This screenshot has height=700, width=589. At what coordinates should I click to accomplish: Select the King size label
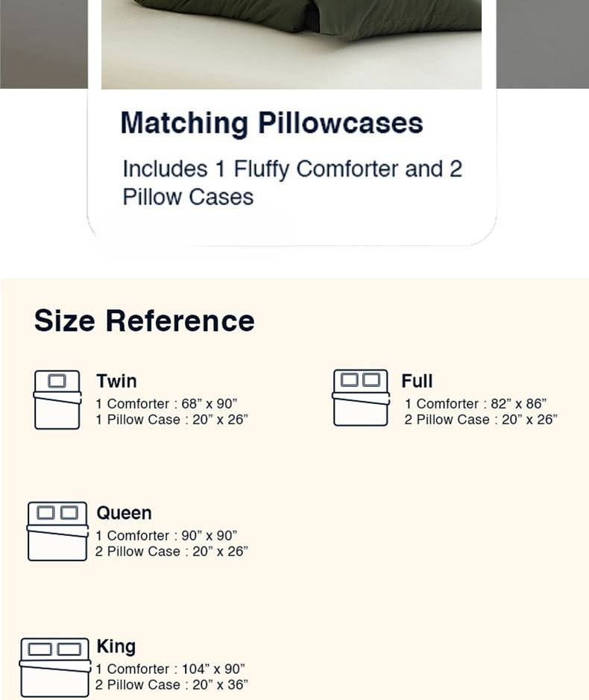pos(116,646)
